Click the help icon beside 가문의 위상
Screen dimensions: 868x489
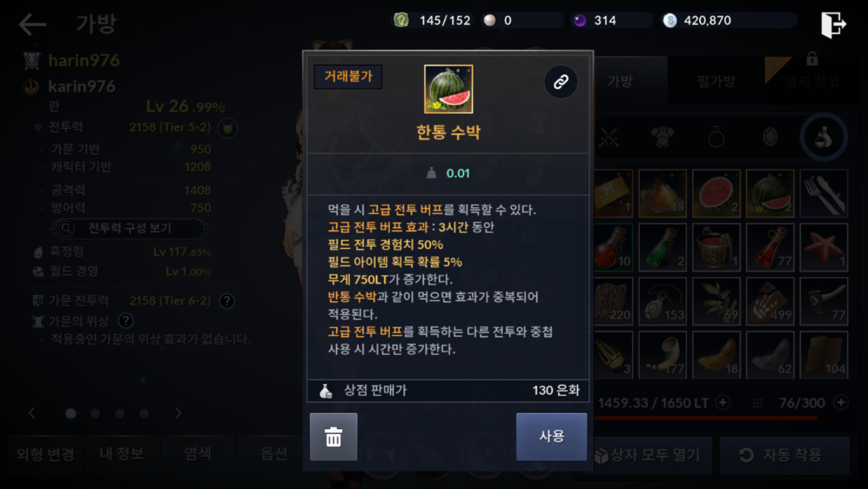pyautogui.click(x=126, y=321)
